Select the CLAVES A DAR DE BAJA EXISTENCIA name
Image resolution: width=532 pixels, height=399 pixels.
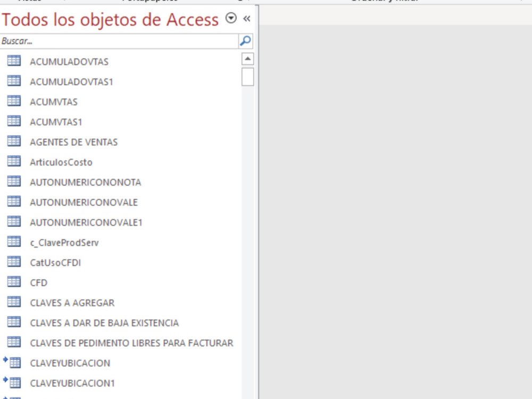coord(104,323)
